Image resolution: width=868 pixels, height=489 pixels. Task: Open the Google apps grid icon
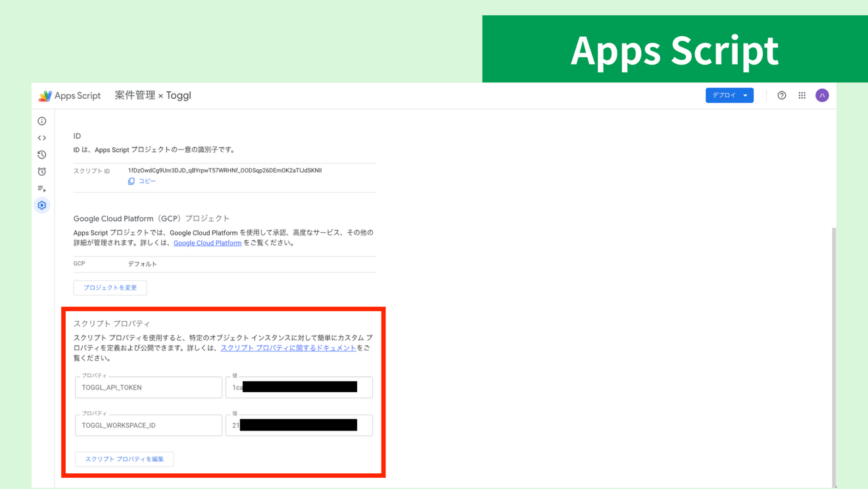point(802,95)
